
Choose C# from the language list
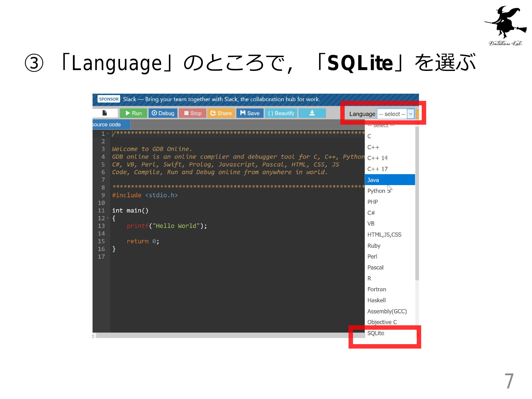click(390, 213)
